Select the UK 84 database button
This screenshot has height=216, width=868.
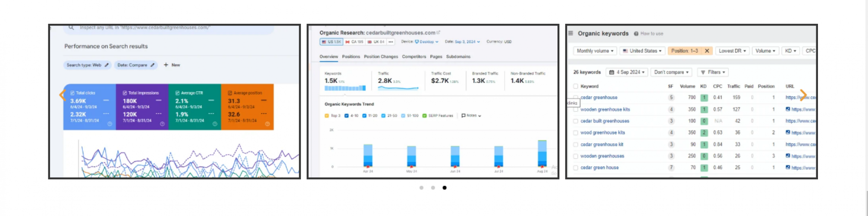[376, 42]
